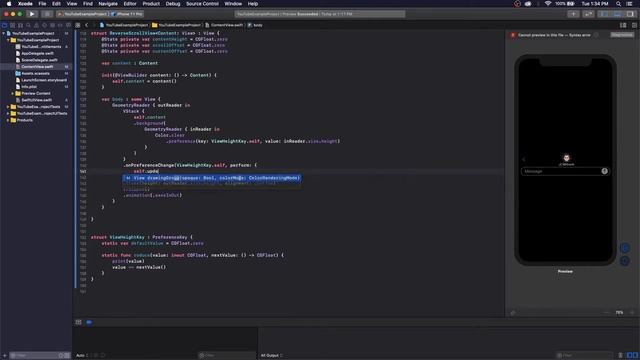This screenshot has height=360, width=640.
Task: Clear the console with the trash icon
Action: tap(620, 356)
